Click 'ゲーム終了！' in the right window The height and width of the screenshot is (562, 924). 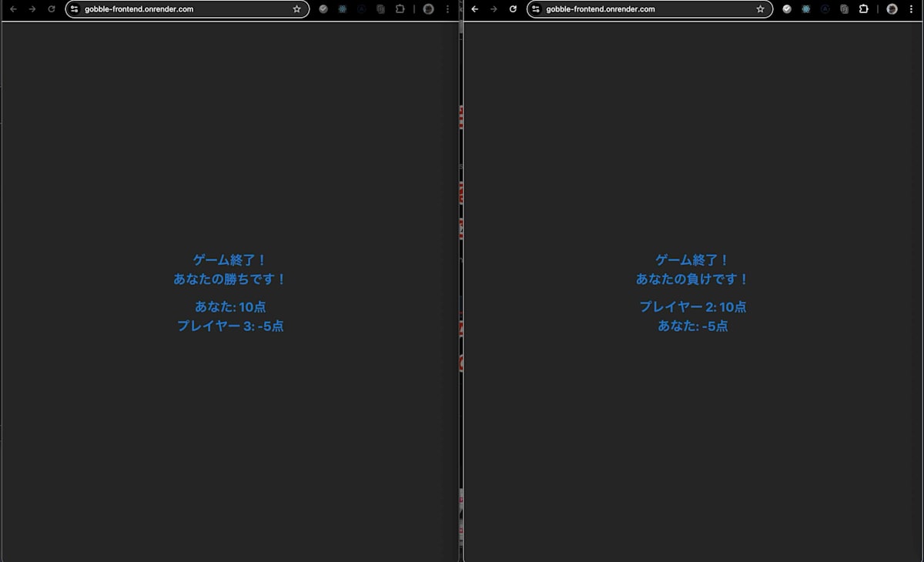pyautogui.click(x=693, y=260)
